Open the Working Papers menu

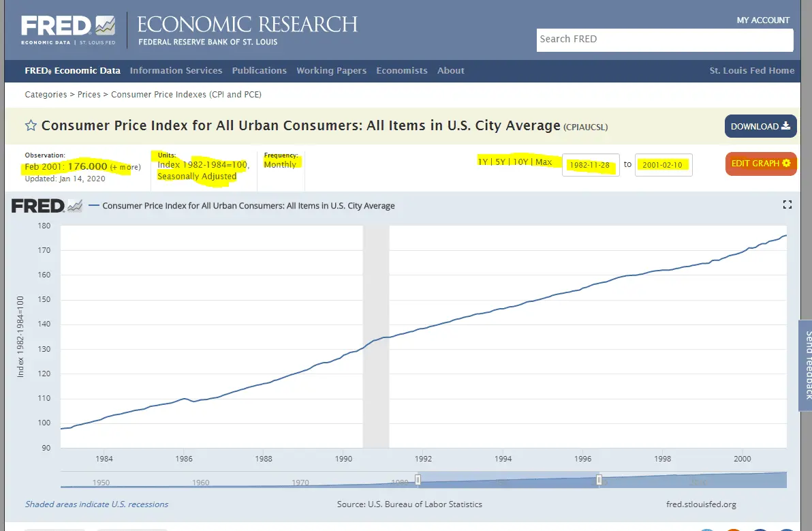pos(331,71)
